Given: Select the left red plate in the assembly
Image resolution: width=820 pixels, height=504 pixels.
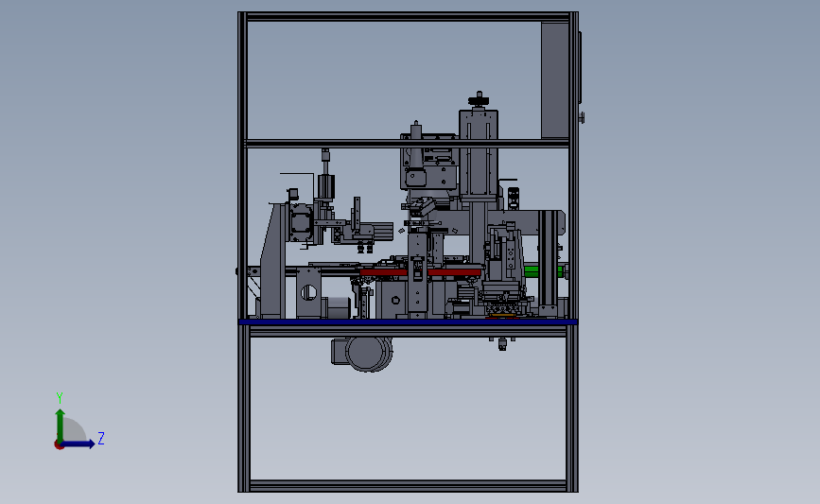Looking at the screenshot, I should pyautogui.click(x=383, y=272).
